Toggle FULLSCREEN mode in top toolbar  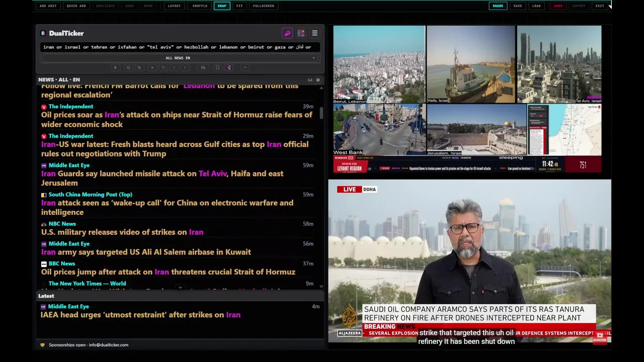click(x=264, y=6)
